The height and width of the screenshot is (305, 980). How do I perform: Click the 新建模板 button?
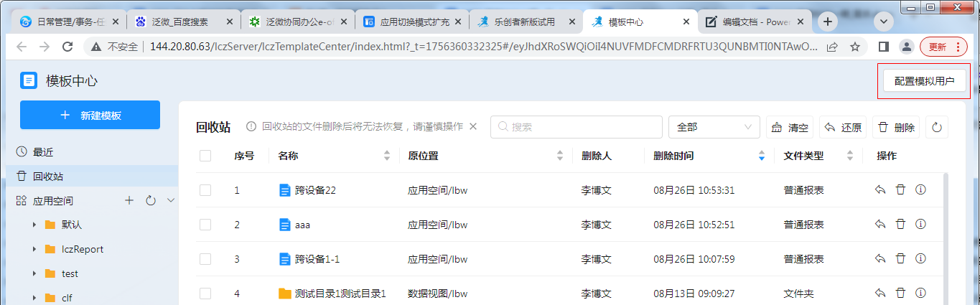(x=90, y=116)
